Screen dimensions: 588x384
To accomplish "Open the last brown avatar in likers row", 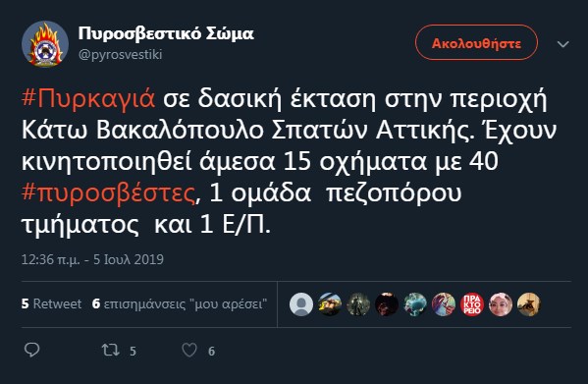I will tap(529, 304).
